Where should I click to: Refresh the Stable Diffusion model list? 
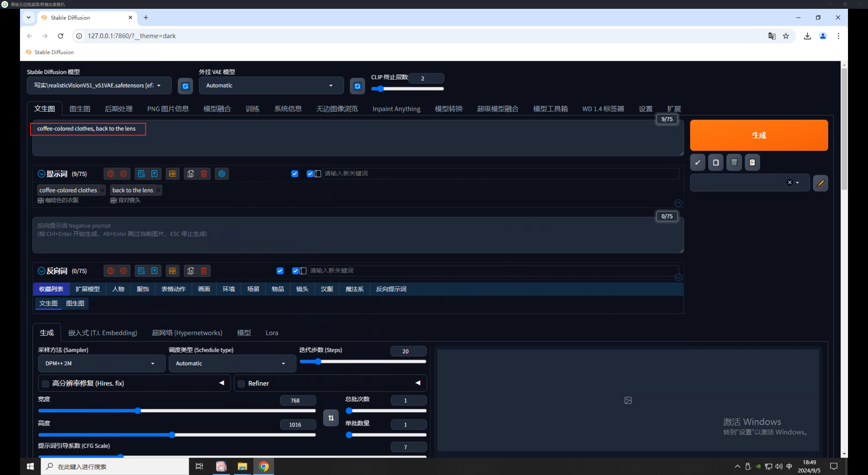[185, 86]
